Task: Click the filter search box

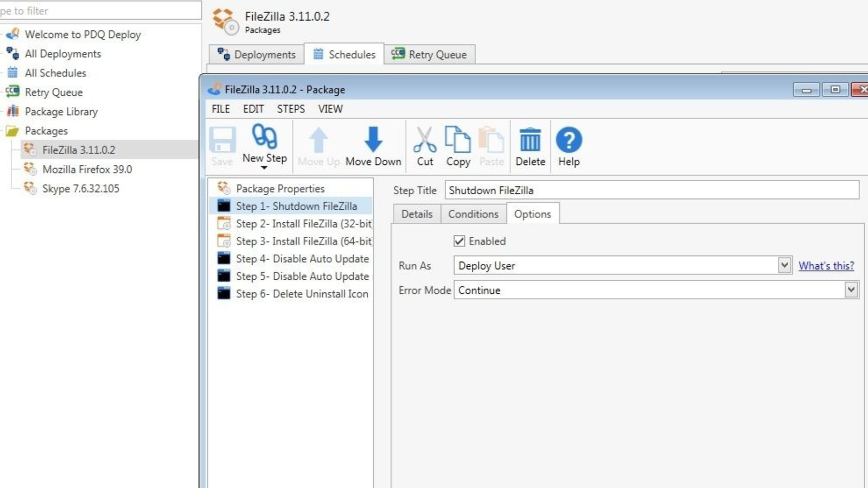Action: point(100,10)
